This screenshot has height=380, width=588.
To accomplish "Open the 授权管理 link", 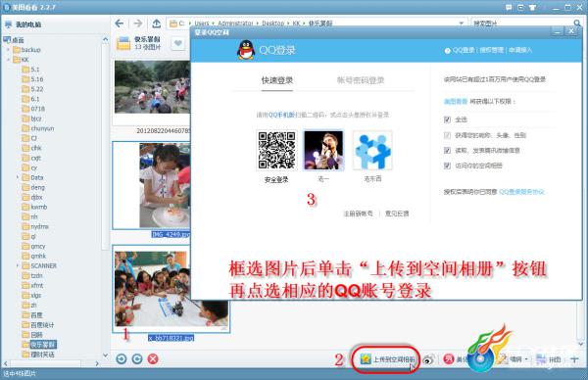I will (491, 50).
